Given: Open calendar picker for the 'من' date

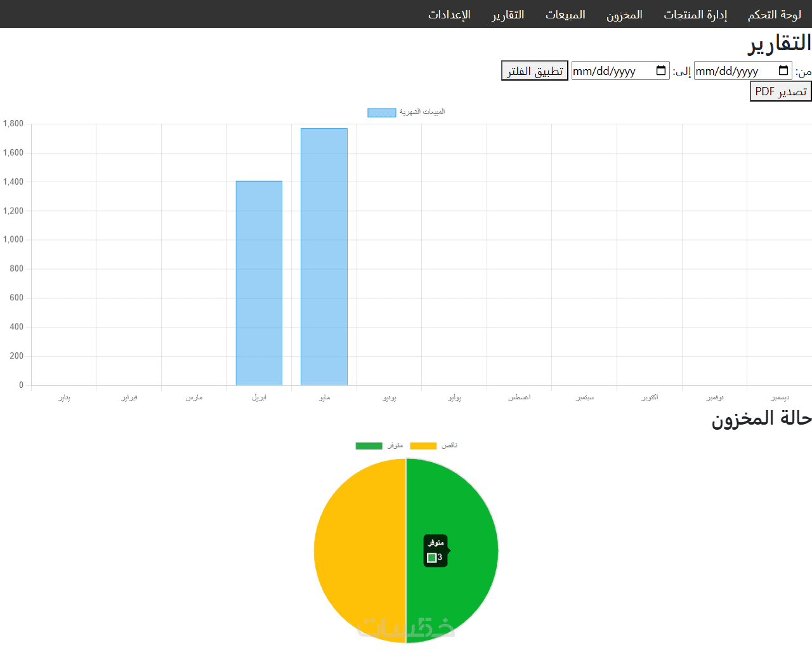Looking at the screenshot, I should (783, 70).
